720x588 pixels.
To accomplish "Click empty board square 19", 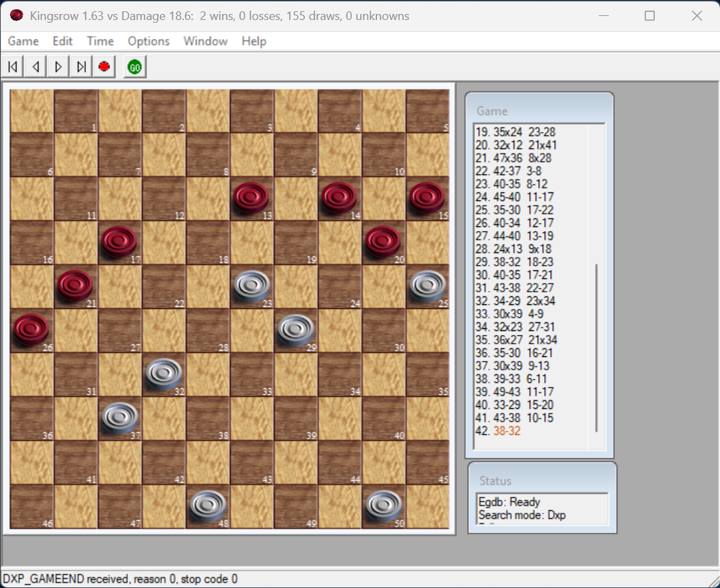I will pos(296,243).
